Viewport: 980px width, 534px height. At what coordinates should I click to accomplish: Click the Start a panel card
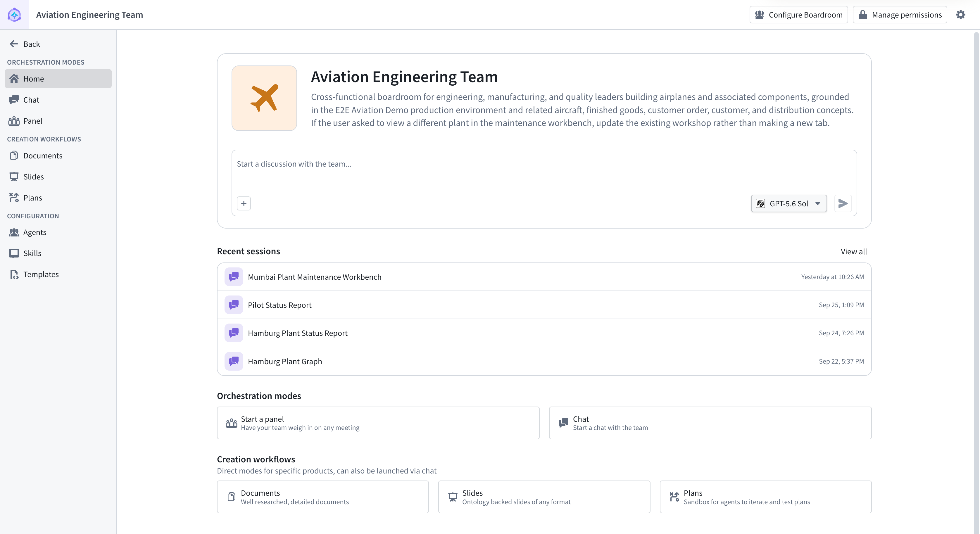click(378, 423)
